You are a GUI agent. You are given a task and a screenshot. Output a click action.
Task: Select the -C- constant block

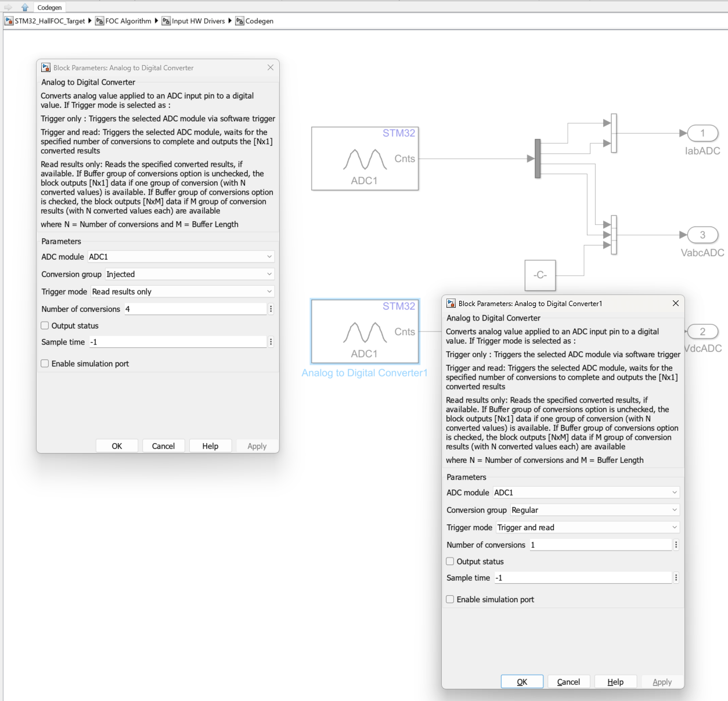pyautogui.click(x=540, y=275)
